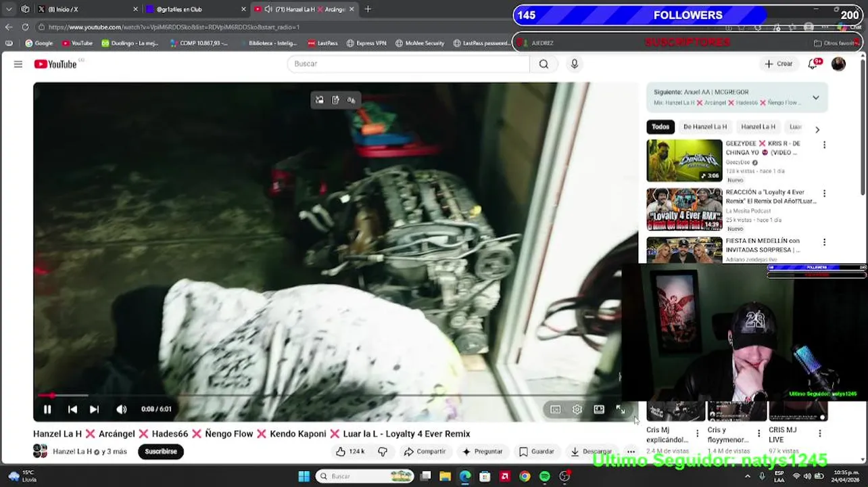Focus the YouTube Buscar search field
Image resolution: width=868 pixels, height=487 pixels.
408,64
